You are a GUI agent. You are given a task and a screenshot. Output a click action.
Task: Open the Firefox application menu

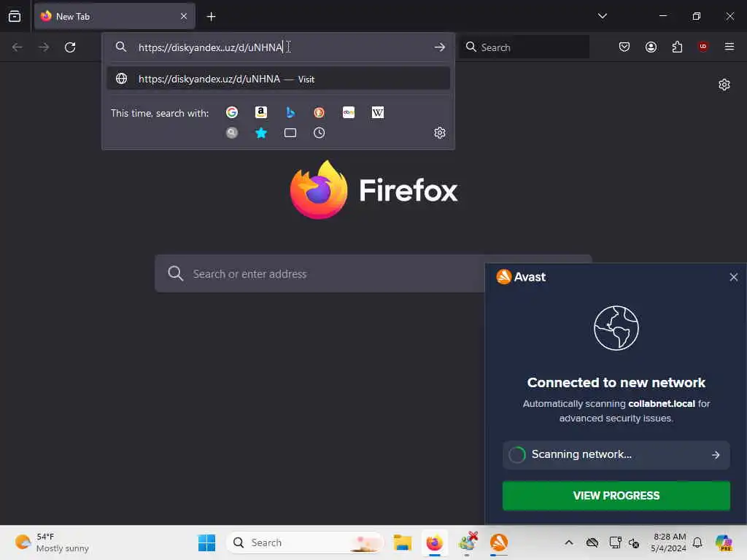[x=729, y=47]
